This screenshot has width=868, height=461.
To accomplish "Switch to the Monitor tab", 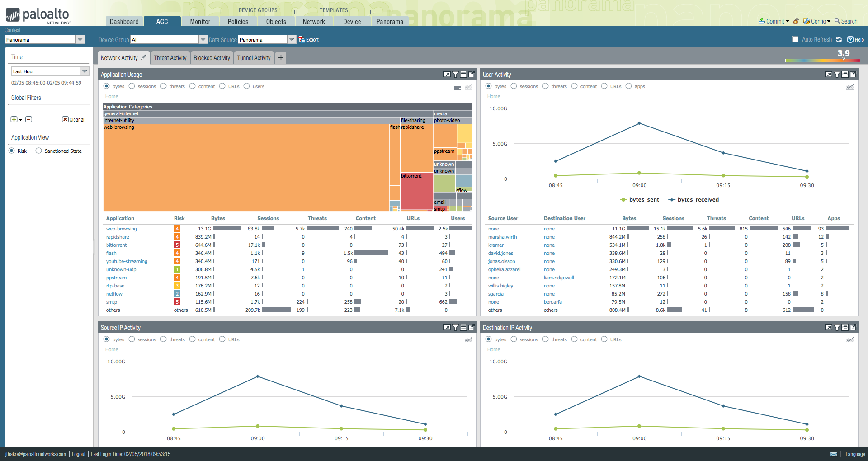I will point(200,21).
